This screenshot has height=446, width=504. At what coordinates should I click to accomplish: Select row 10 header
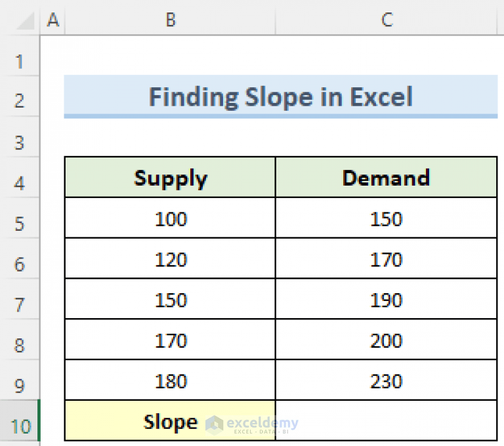[x=20, y=426]
